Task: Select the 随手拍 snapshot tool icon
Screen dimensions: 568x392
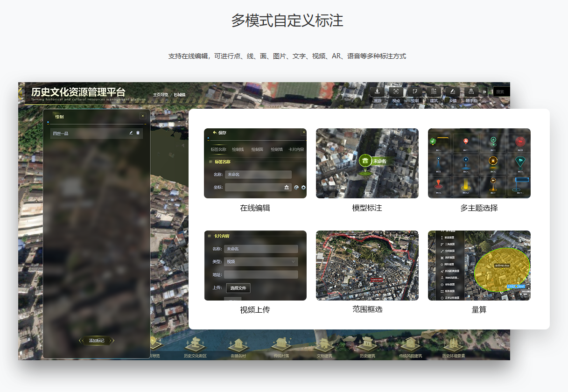Action: pyautogui.click(x=471, y=92)
